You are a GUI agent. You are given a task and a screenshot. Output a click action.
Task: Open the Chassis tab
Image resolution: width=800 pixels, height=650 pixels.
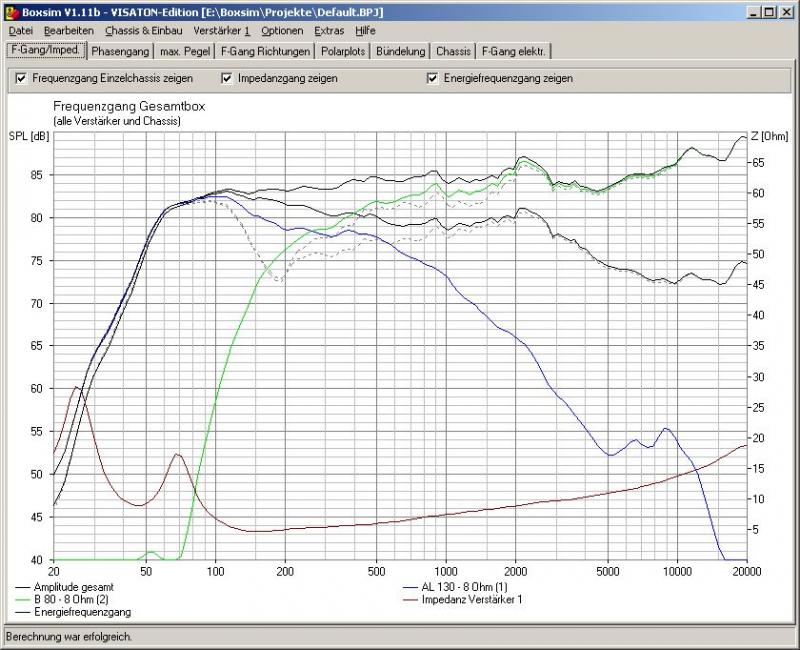453,52
